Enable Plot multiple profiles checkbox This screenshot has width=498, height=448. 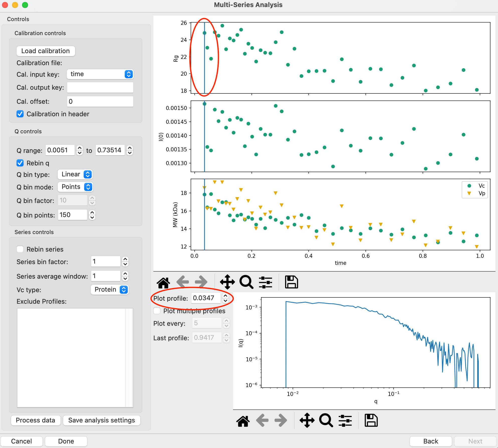[157, 311]
